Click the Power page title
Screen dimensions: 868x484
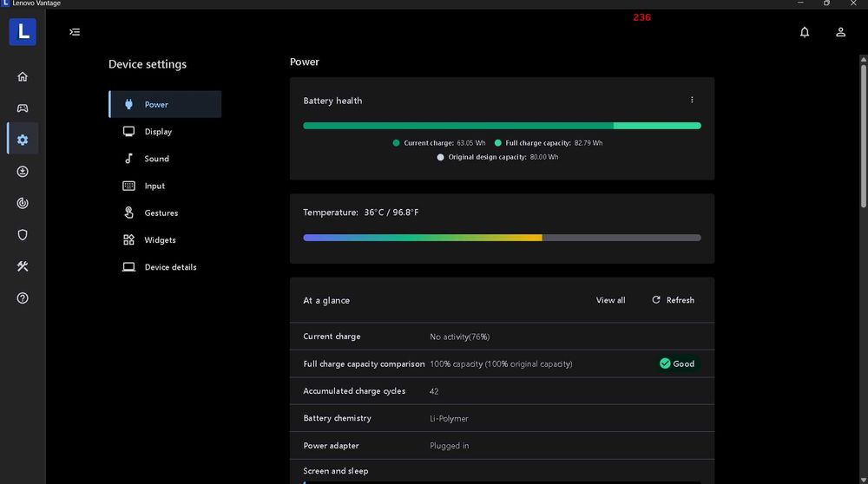(305, 62)
